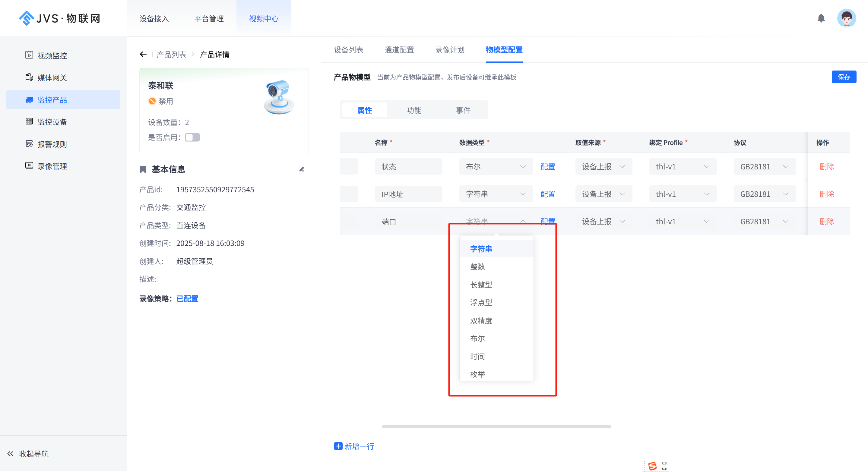The image size is (868, 472).
Task: Toggle the 是否启用 switch
Action: [192, 137]
